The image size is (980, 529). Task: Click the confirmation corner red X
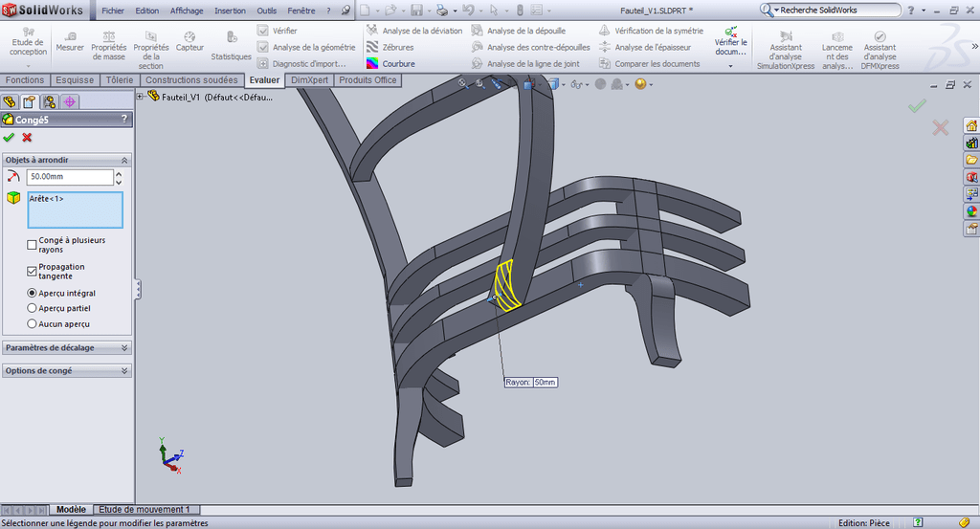coord(940,128)
